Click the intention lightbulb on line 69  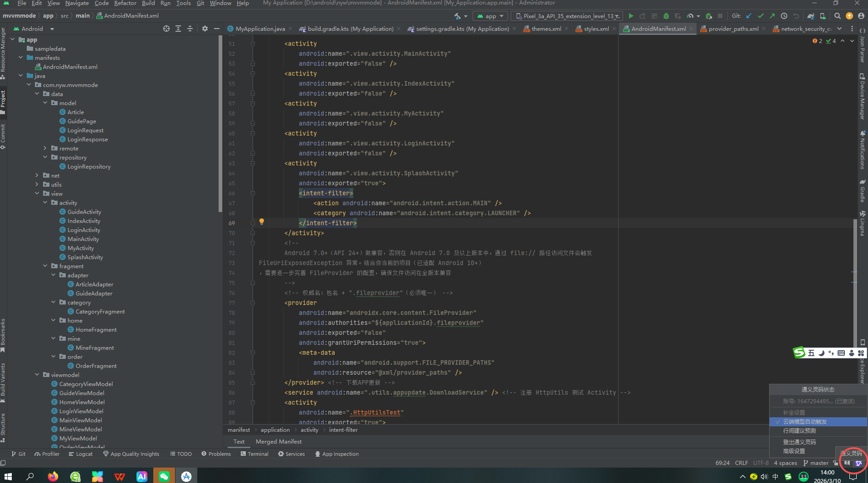point(262,222)
